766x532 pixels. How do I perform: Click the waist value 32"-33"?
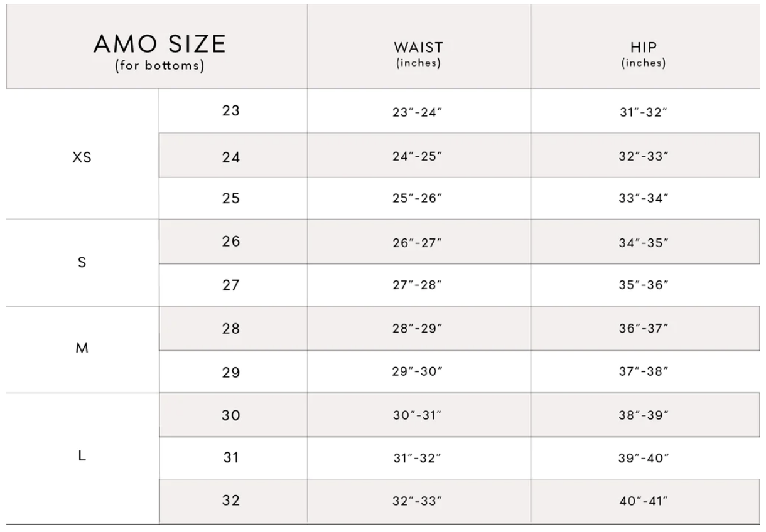pyautogui.click(x=418, y=502)
